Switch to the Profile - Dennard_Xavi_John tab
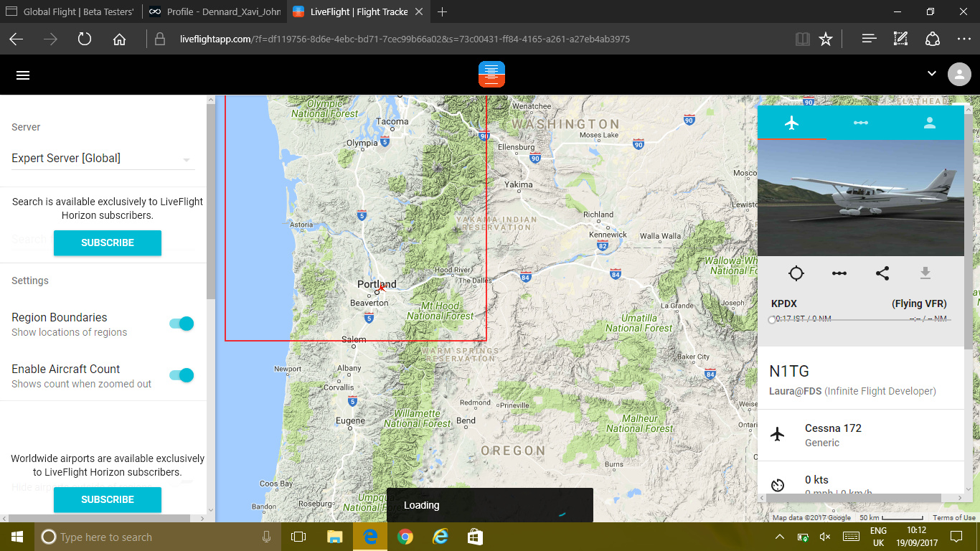 point(214,12)
